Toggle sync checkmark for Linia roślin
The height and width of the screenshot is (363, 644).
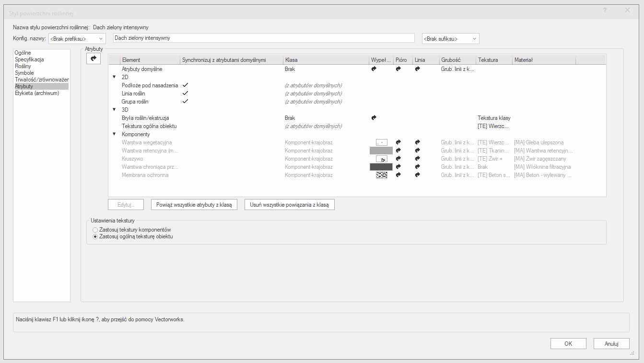pos(185,94)
